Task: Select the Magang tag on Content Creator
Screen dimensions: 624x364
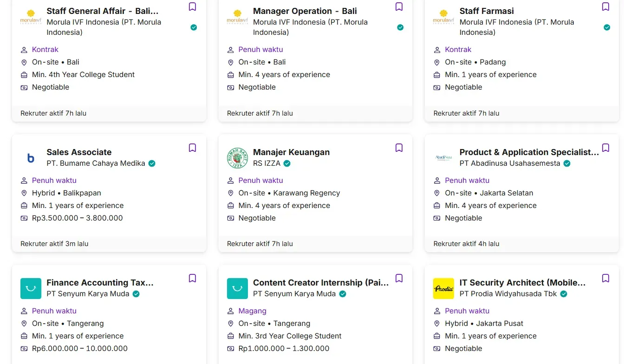Action: [x=252, y=311]
